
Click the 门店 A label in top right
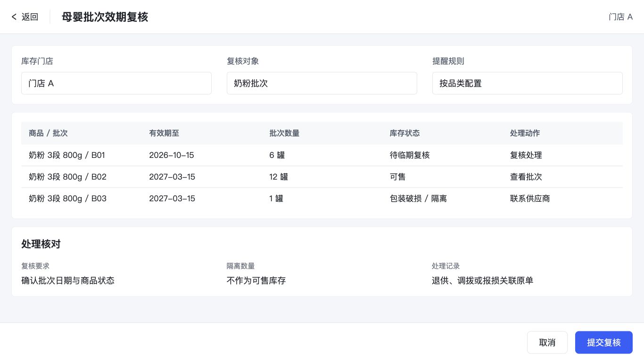(620, 17)
